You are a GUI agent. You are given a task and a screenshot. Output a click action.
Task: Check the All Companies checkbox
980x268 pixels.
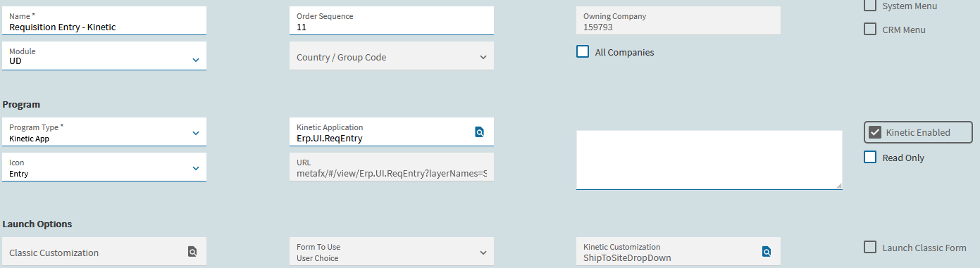pyautogui.click(x=583, y=51)
